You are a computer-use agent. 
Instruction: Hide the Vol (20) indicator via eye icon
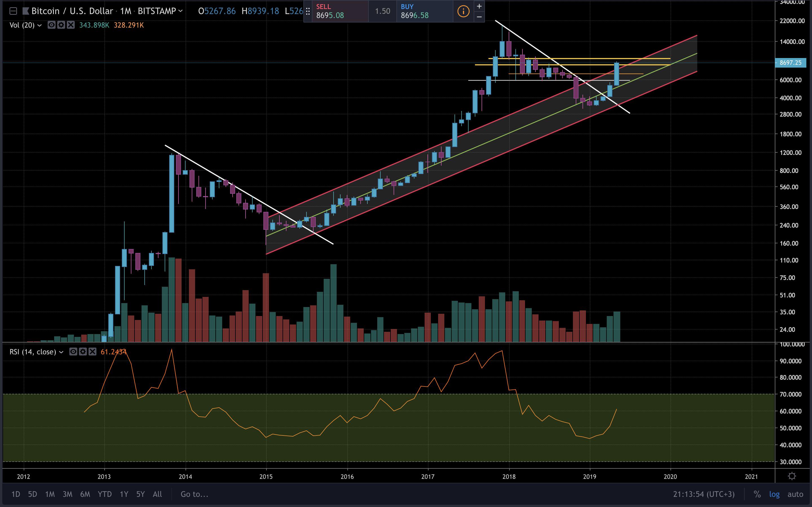[x=52, y=25]
